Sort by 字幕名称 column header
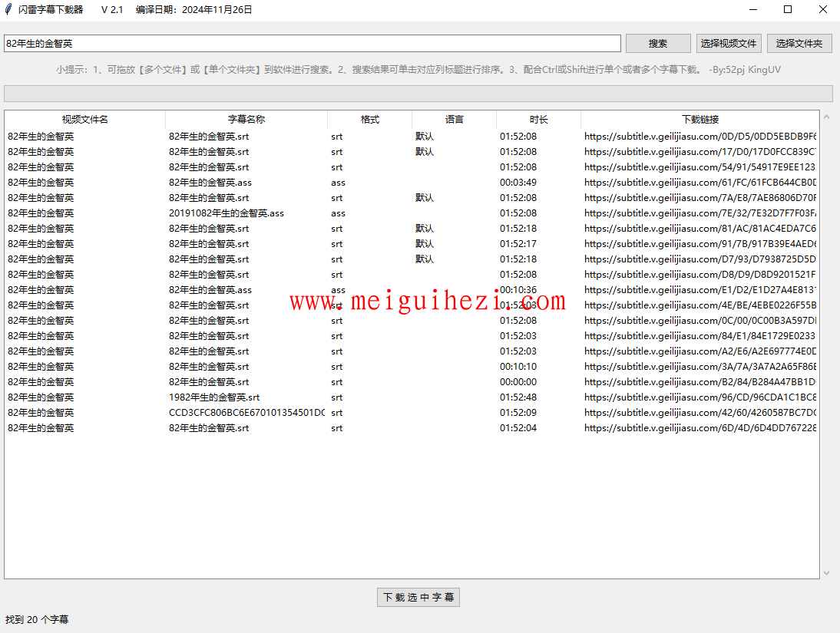Screen dimensions: 840x633 pos(246,120)
